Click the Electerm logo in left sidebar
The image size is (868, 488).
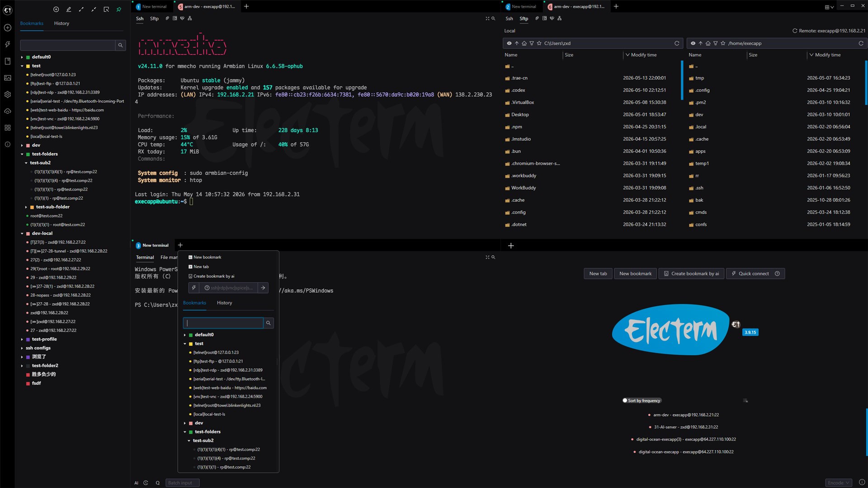click(x=8, y=10)
